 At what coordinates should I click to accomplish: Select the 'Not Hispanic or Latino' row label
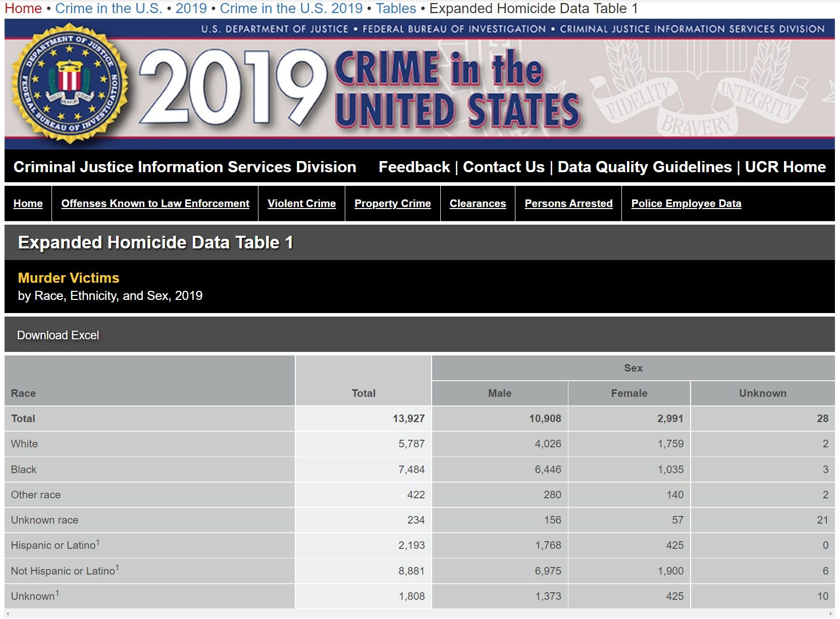(65, 571)
